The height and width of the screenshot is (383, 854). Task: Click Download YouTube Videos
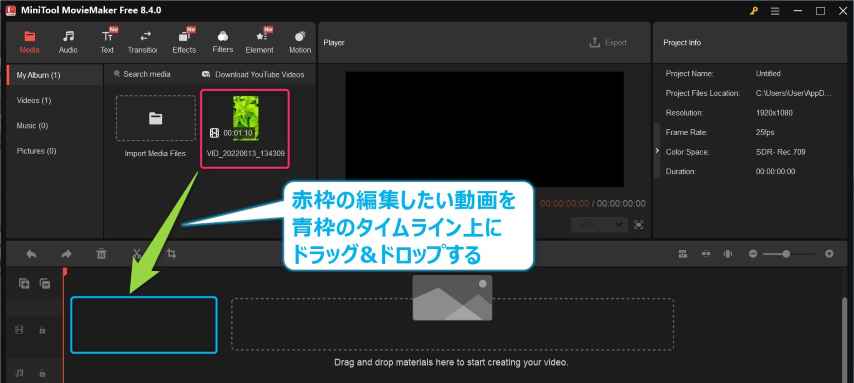(253, 74)
